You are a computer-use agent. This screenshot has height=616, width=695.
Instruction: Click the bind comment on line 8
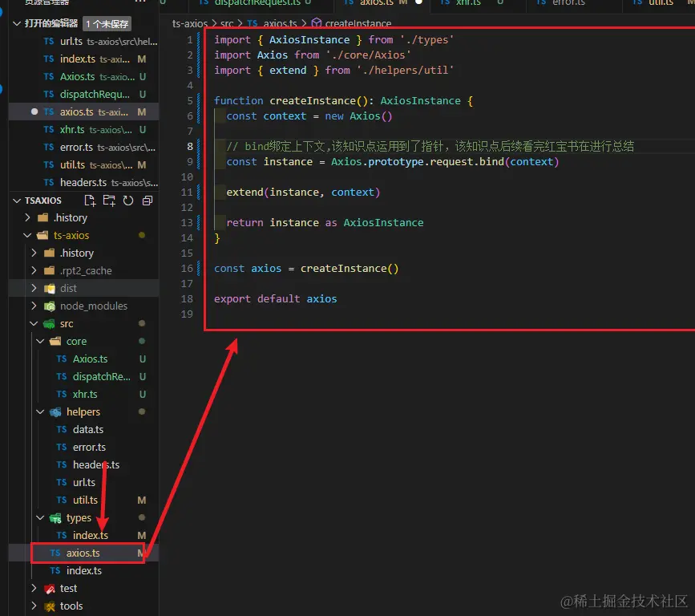[430, 146]
